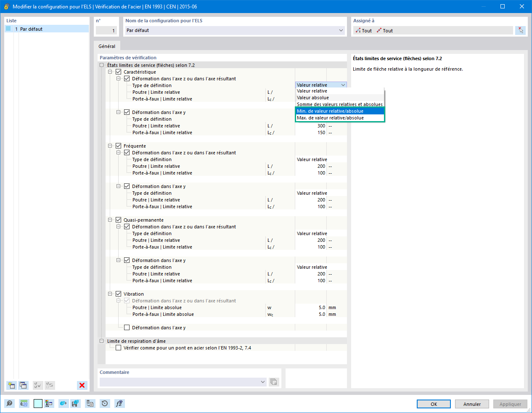This screenshot has width=532, height=413.
Task: Click the blue cube with arrow icon
Action: point(63,404)
